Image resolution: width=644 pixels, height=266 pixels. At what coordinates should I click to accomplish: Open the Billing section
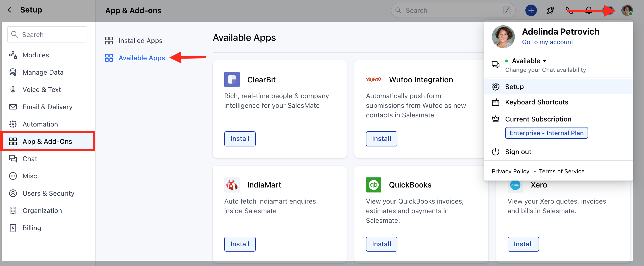click(31, 228)
